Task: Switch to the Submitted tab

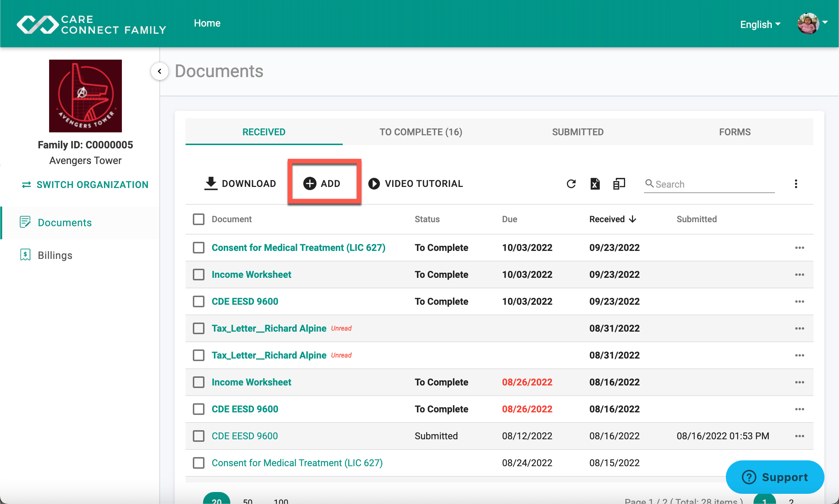Action: click(x=578, y=132)
